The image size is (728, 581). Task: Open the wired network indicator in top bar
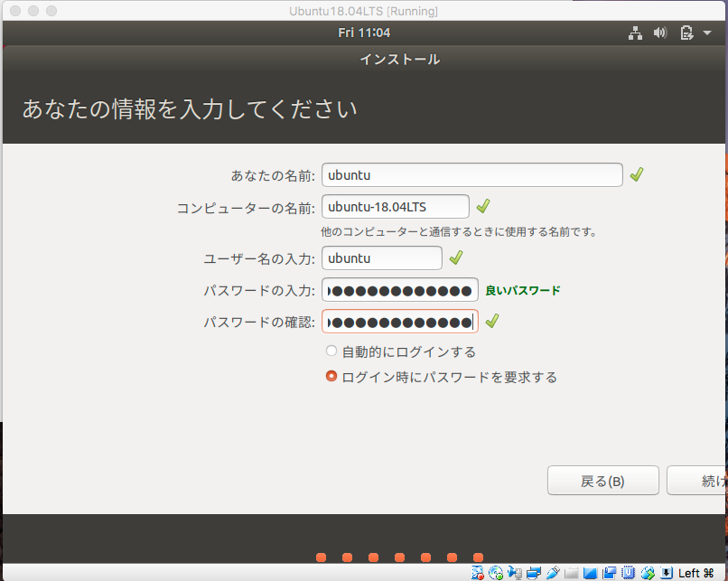point(635,33)
